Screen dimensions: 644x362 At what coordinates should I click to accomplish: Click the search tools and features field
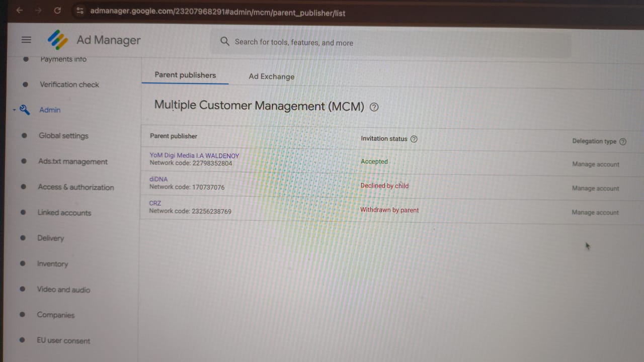tap(390, 43)
